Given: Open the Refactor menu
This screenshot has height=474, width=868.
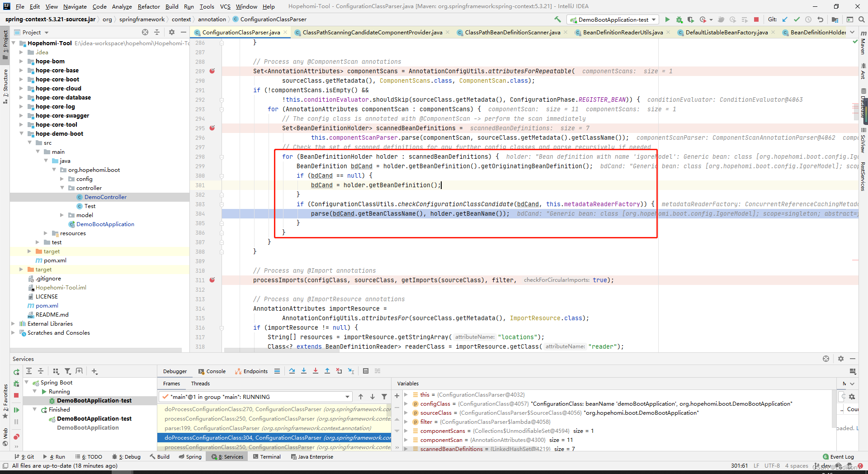Looking at the screenshot, I should pos(149,6).
